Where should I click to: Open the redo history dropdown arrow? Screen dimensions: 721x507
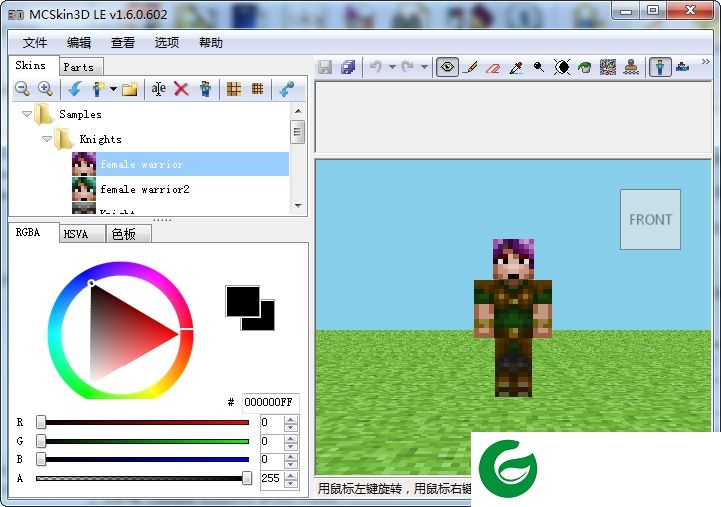pyautogui.click(x=424, y=67)
